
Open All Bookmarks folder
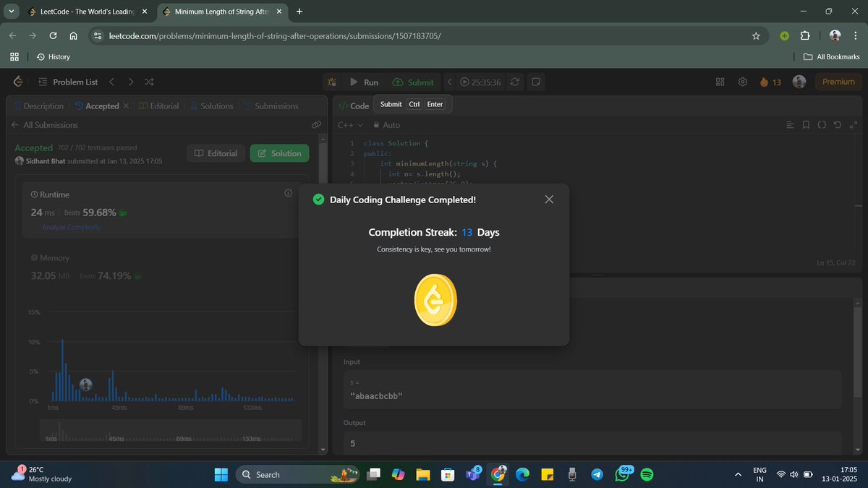click(832, 56)
